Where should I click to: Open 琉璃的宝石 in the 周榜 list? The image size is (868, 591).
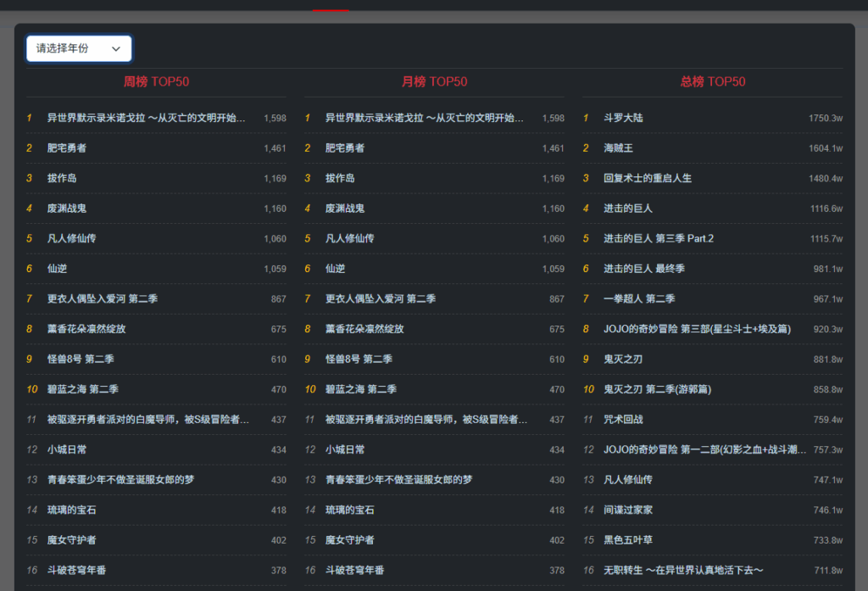point(71,510)
